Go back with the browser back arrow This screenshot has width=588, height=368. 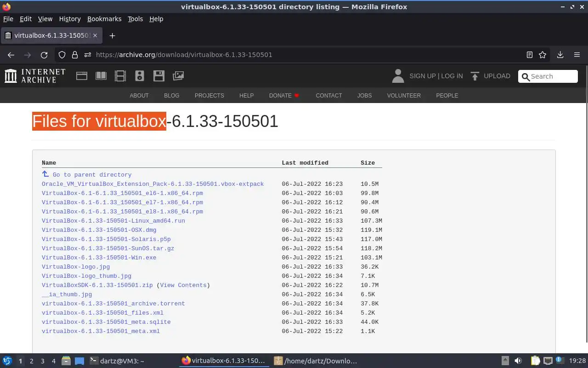point(11,55)
